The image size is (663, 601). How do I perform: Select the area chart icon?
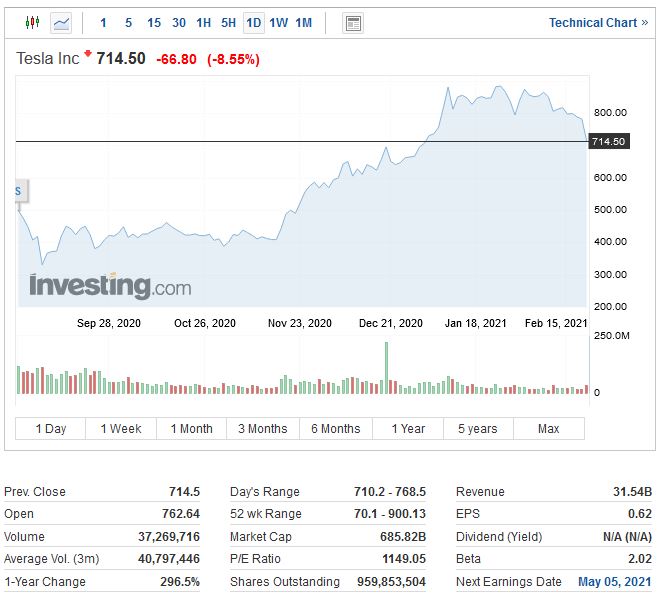coord(61,22)
